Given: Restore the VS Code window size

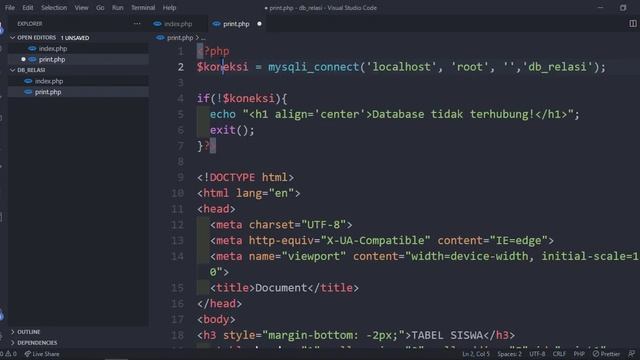Looking at the screenshot, I should [x=623, y=8].
